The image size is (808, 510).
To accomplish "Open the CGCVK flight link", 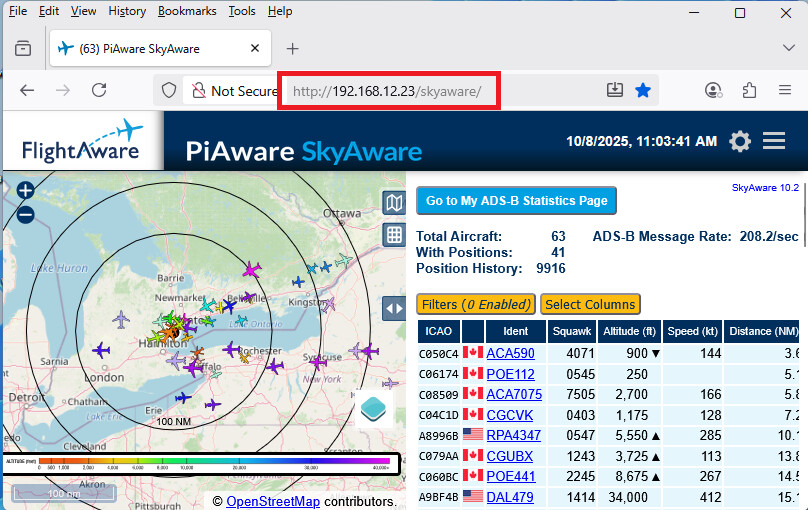I will pyautogui.click(x=510, y=415).
